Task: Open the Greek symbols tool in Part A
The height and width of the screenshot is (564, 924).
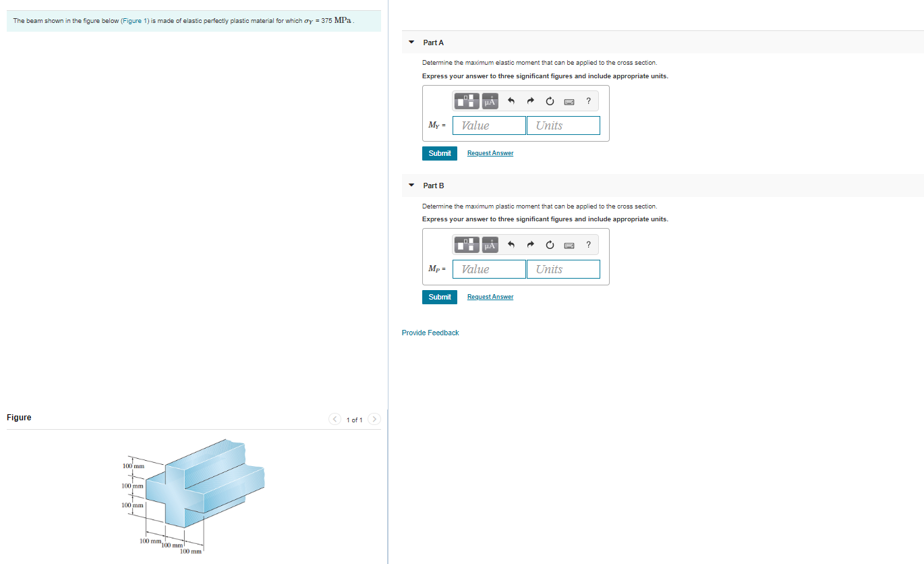Action: [x=490, y=101]
